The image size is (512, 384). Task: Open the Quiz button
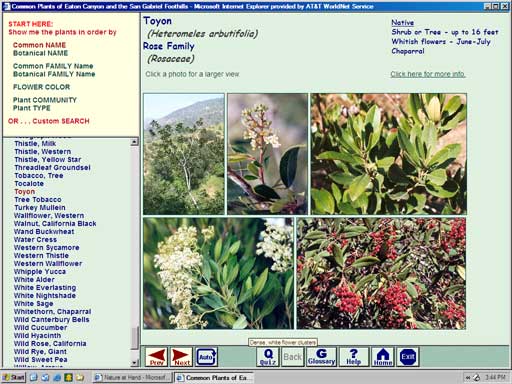click(x=268, y=357)
